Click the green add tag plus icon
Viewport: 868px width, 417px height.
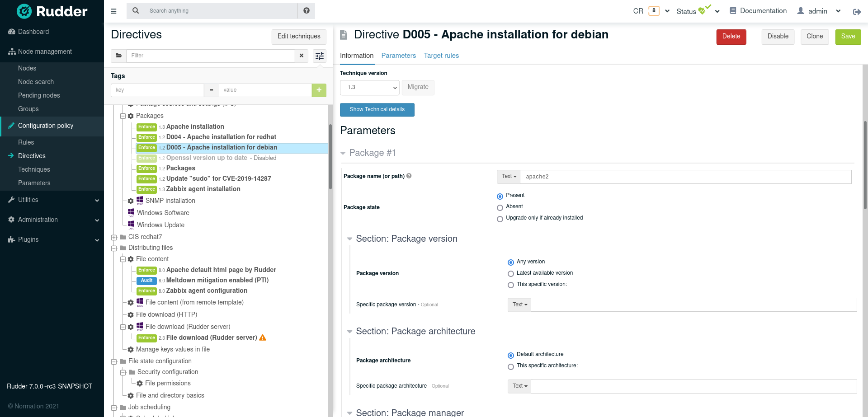[x=319, y=90]
